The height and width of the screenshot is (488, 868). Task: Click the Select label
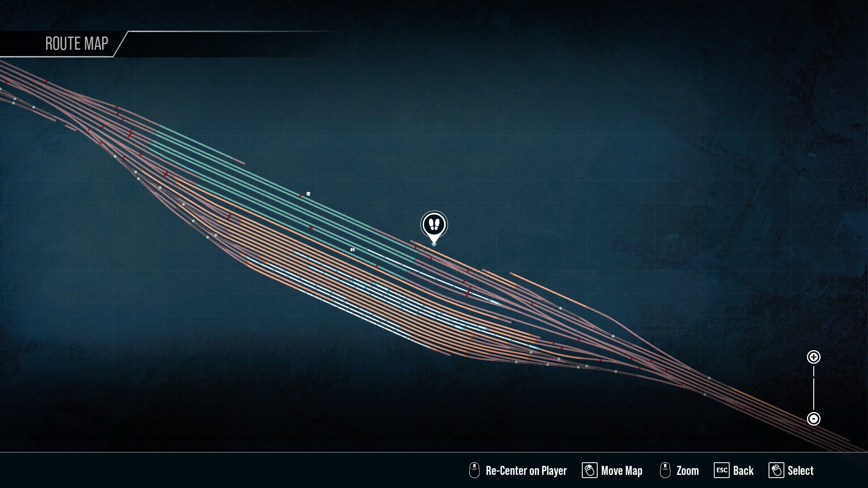coord(801,471)
